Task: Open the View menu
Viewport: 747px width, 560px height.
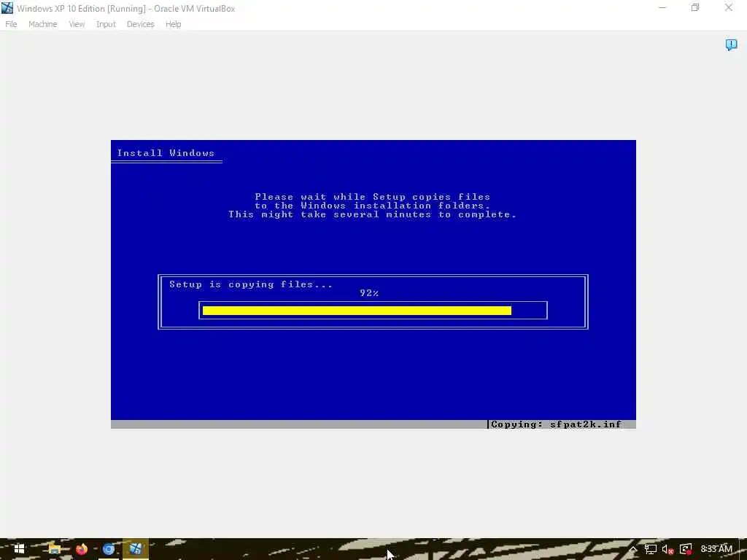Action: (76, 24)
